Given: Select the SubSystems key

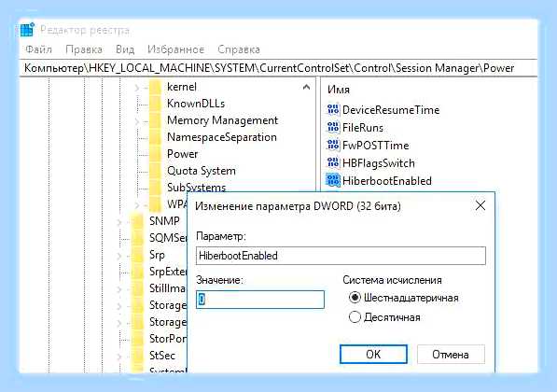Looking at the screenshot, I should 196,188.
